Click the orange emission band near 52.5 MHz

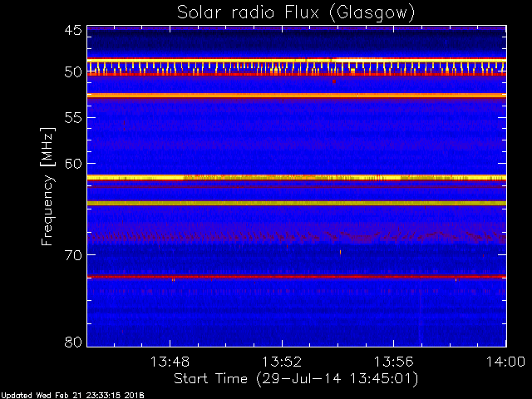[x=297, y=96]
